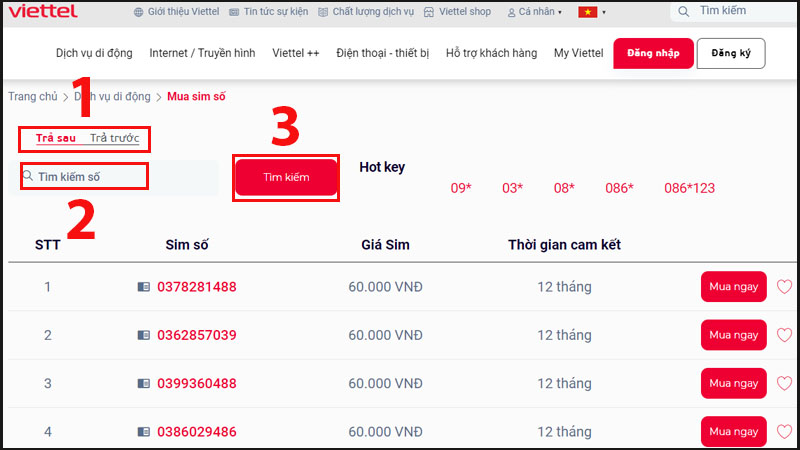Click sim card icon beside 0378281488
The width and height of the screenshot is (800, 450).
[x=144, y=287]
